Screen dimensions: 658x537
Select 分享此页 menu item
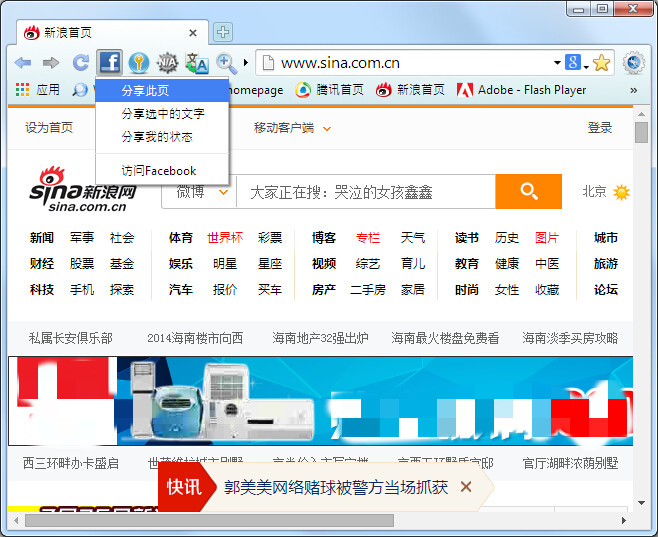pyautogui.click(x=162, y=90)
